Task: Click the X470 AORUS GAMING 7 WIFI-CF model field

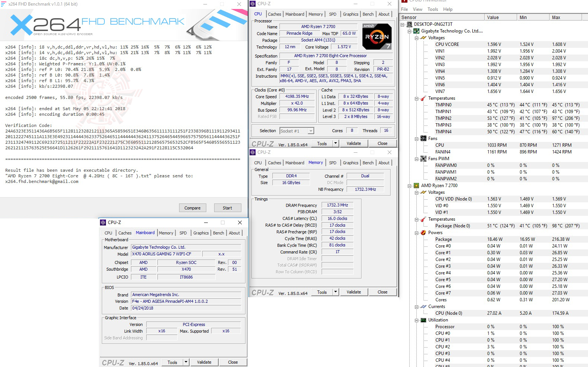Action: click(x=166, y=254)
